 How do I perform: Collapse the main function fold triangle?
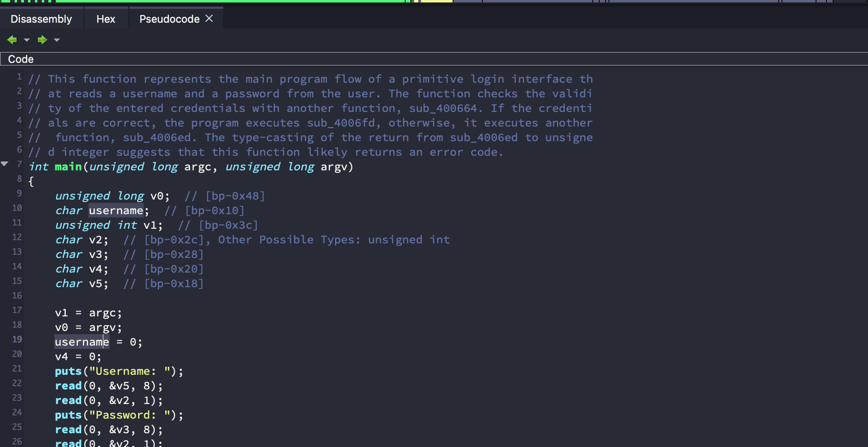pyautogui.click(x=5, y=164)
